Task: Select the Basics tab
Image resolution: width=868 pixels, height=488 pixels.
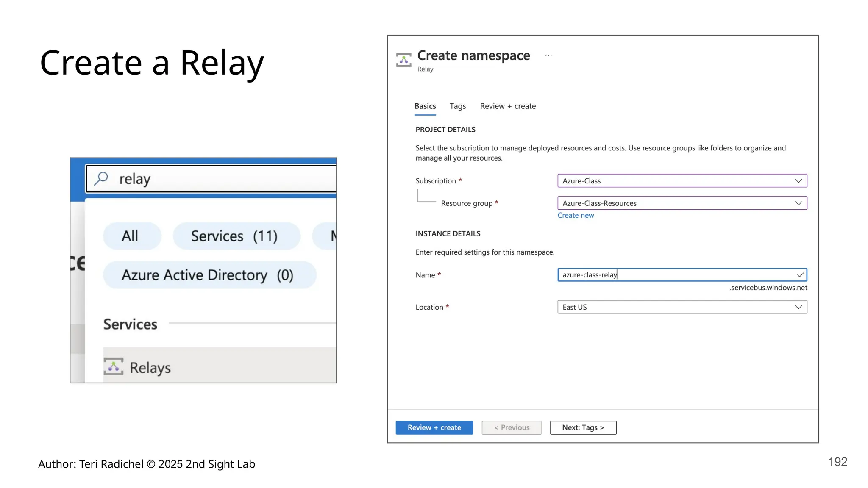Action: coord(425,106)
